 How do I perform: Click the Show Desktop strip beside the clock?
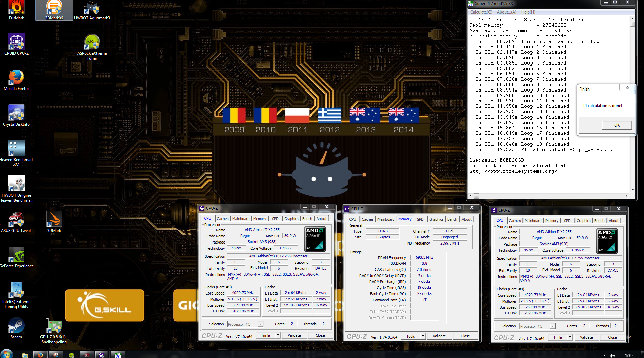click(642, 355)
